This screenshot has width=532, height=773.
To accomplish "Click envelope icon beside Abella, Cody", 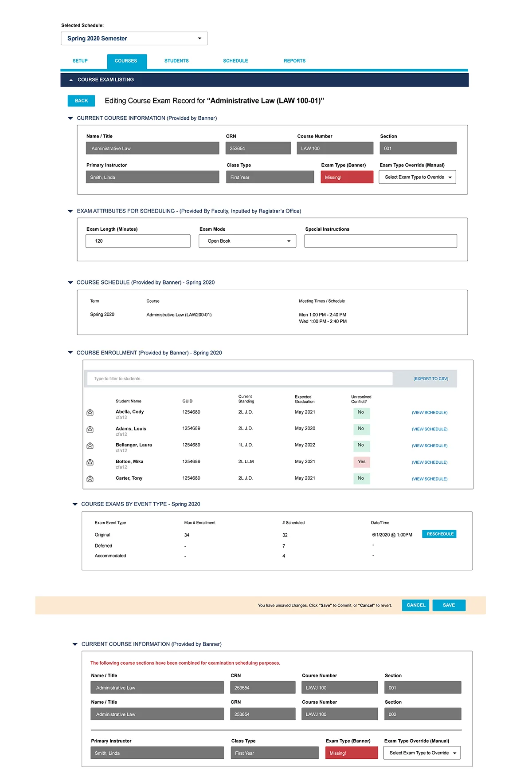I will pos(90,413).
